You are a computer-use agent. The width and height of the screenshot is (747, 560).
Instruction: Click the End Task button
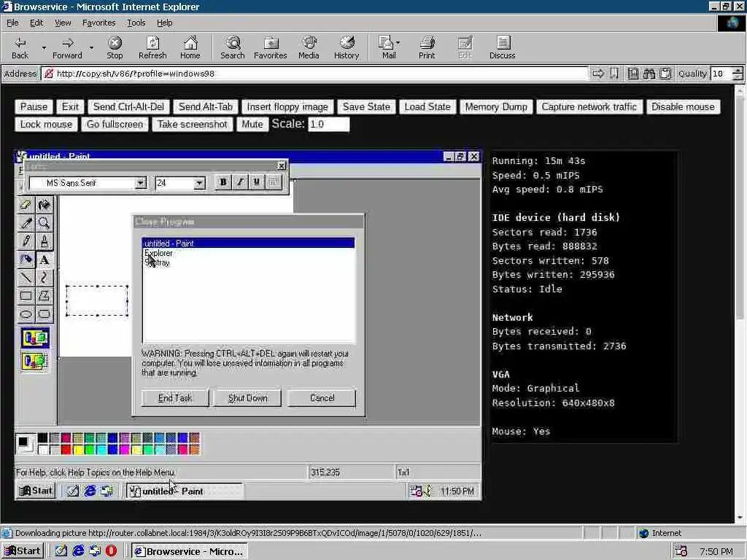pyautogui.click(x=175, y=398)
